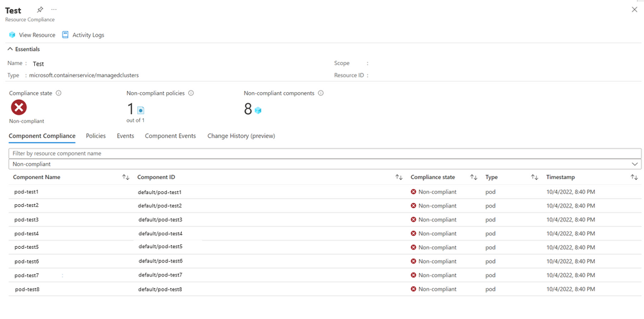Click component ID default/pod-test8
This screenshot has height=319, width=644.
click(160, 289)
